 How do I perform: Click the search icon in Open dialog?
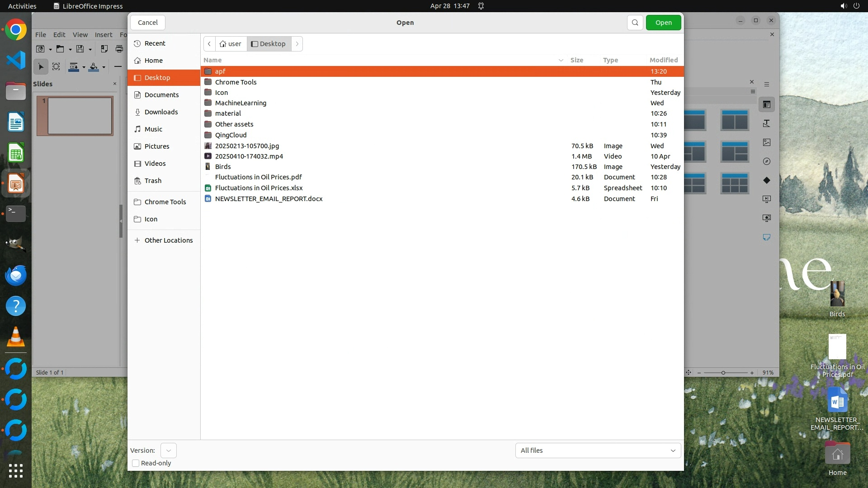(x=635, y=23)
